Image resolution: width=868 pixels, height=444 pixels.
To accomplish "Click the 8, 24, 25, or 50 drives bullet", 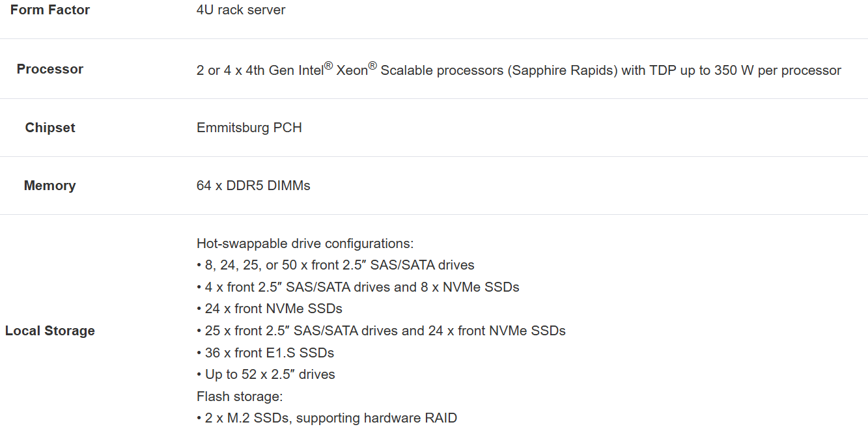I will click(335, 265).
